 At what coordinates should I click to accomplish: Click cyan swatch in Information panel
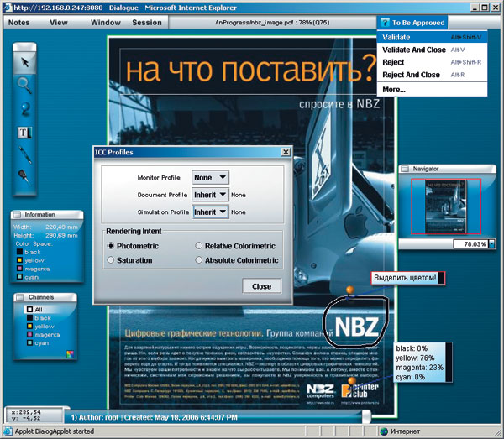point(19,277)
